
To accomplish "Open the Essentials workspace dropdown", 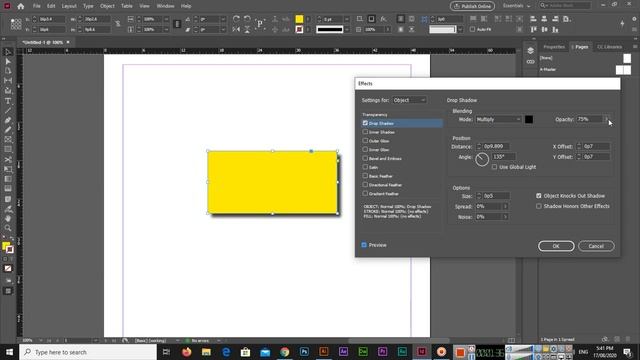I will 516,6.
